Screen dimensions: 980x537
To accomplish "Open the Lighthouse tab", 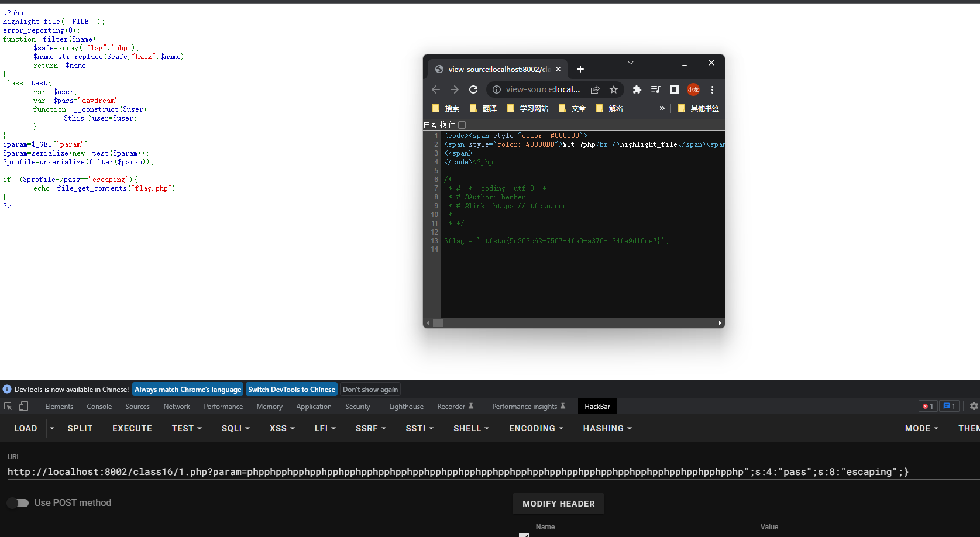I will point(407,407).
